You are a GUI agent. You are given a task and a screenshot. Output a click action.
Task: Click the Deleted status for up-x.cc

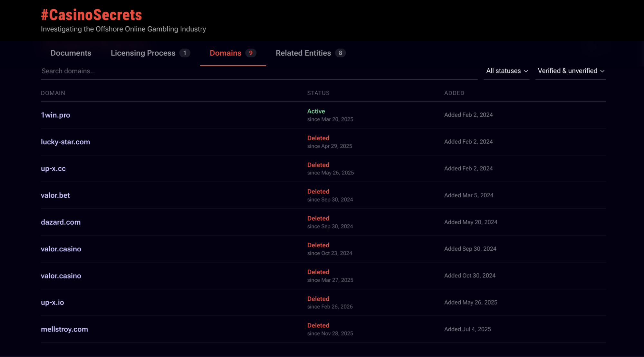318,165
